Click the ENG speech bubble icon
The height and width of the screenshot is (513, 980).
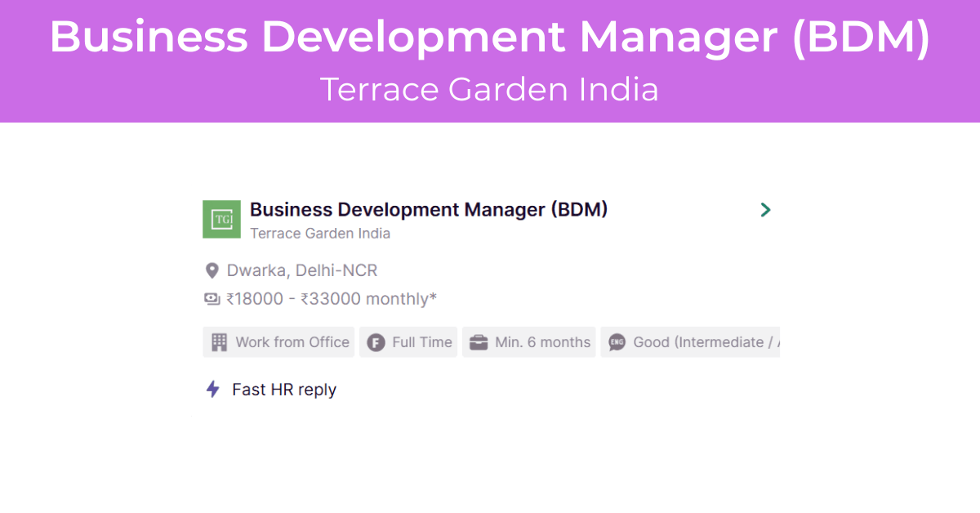617,342
